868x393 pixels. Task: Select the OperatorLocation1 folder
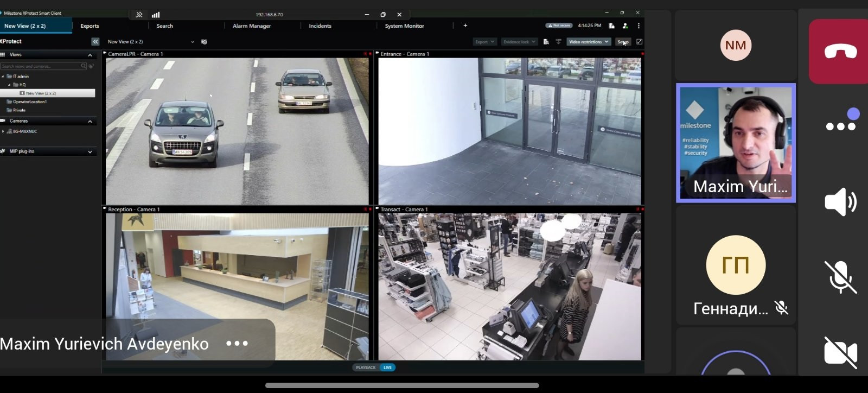pyautogui.click(x=29, y=102)
